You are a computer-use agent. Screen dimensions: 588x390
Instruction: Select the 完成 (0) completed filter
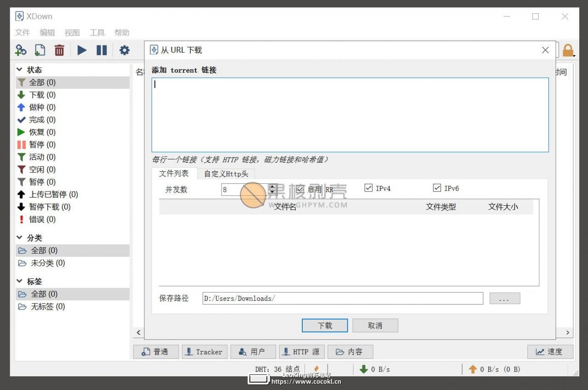point(73,119)
